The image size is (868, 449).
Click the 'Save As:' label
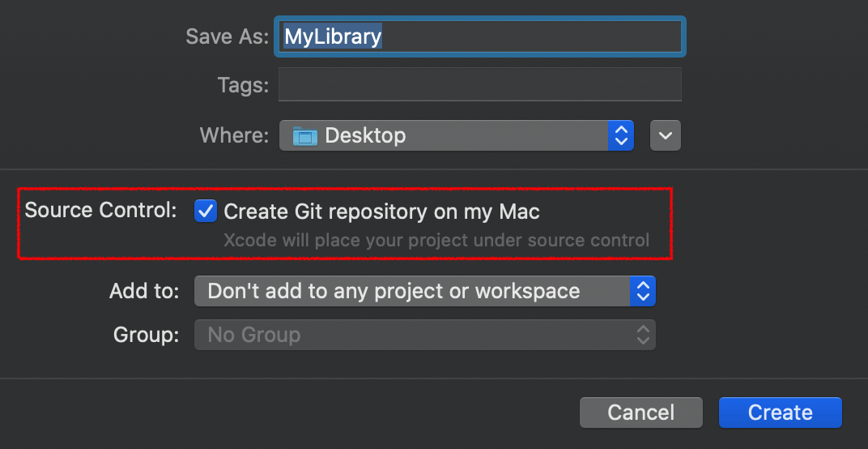227,36
